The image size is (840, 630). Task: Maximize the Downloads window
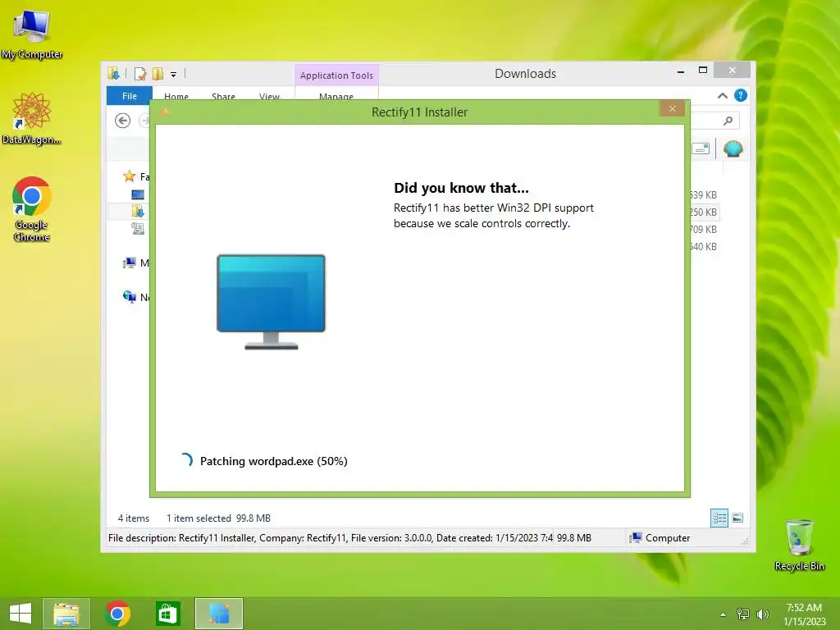[x=703, y=71]
